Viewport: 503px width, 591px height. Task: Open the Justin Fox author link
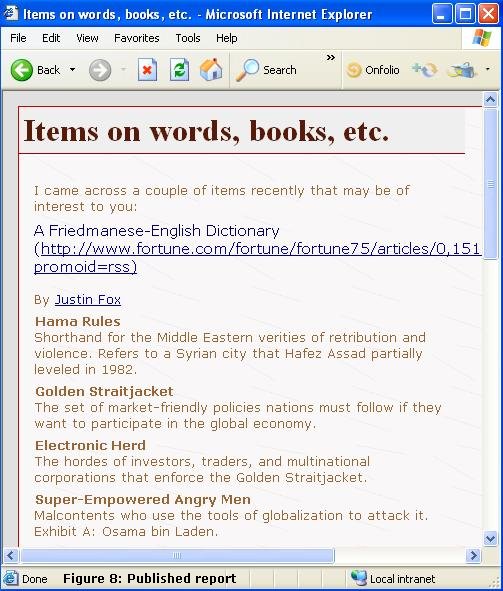(88, 299)
